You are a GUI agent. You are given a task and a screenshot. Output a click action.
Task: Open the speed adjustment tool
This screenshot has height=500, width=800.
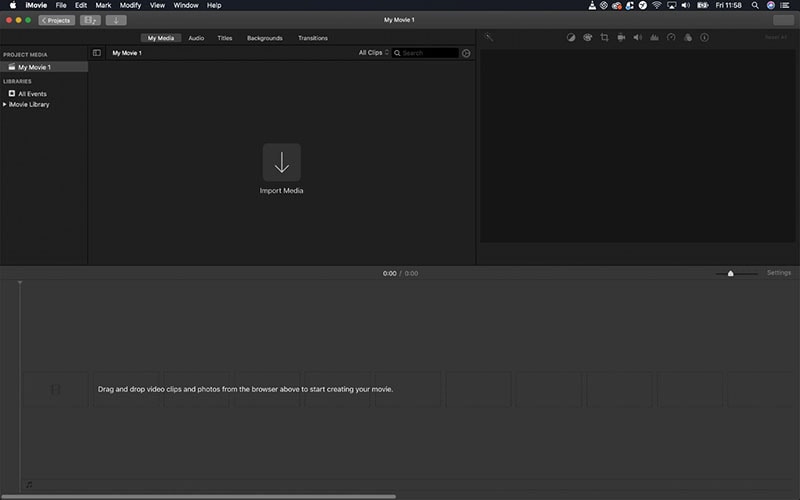(671, 37)
